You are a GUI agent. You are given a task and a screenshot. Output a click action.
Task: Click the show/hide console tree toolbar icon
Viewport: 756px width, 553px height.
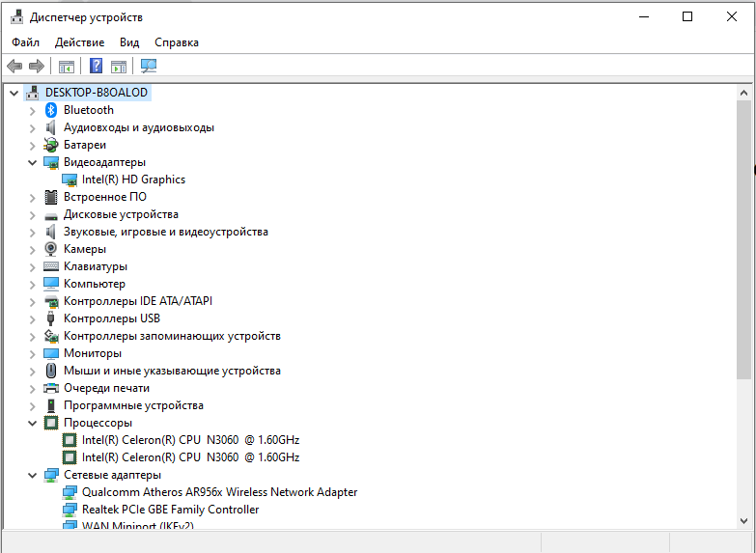66,66
